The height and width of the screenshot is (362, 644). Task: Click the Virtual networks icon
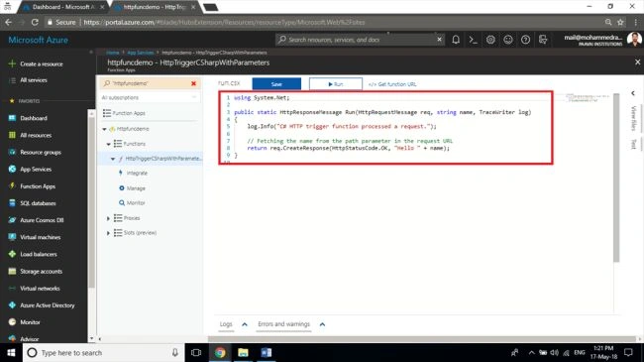click(12, 289)
